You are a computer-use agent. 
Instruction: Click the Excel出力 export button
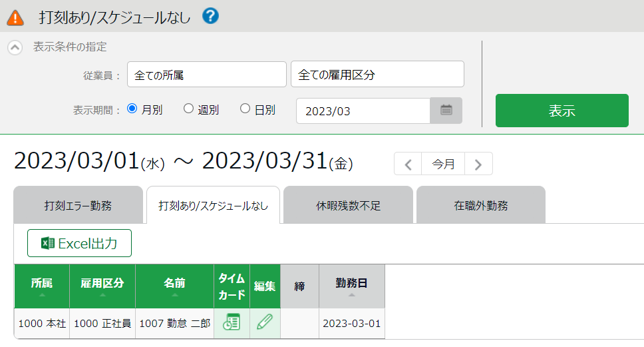[x=79, y=243]
